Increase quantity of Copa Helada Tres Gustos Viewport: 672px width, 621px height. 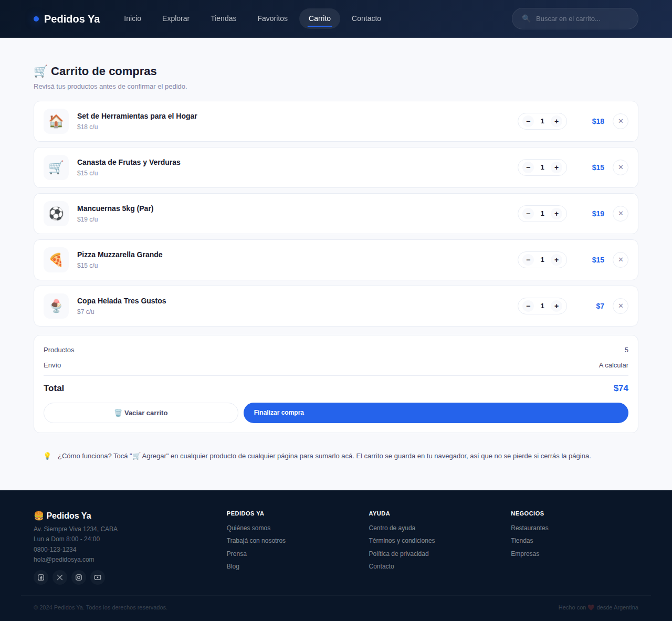(x=556, y=306)
